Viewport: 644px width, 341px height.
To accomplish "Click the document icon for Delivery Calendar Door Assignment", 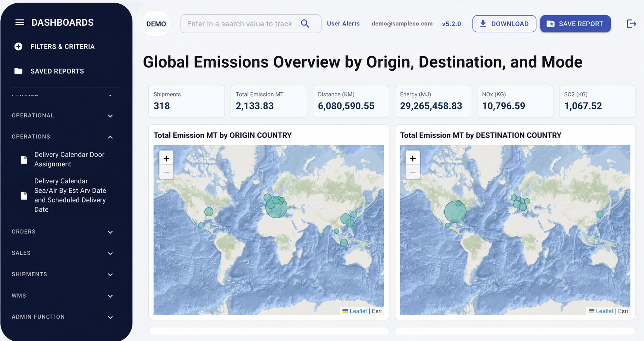I will 24,159.
